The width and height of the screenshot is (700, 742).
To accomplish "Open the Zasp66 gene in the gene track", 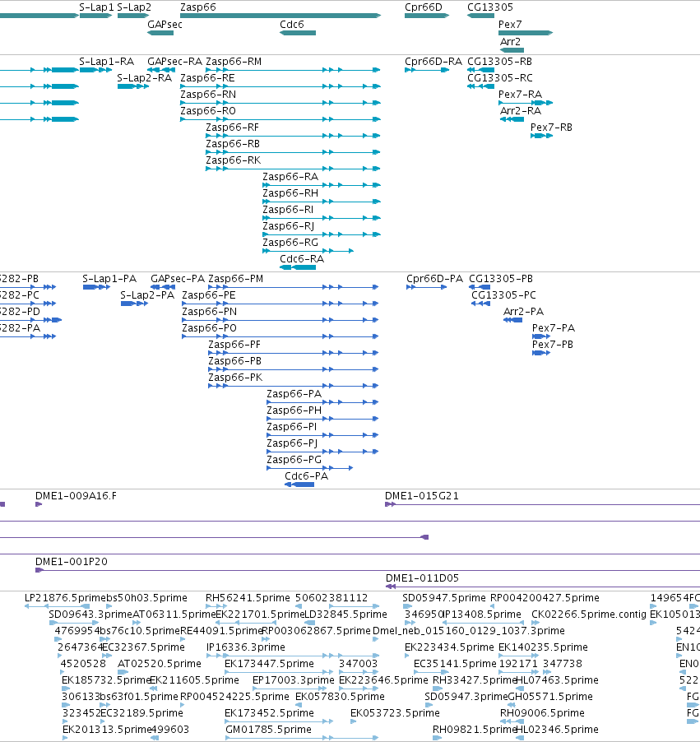I will tap(280, 16).
